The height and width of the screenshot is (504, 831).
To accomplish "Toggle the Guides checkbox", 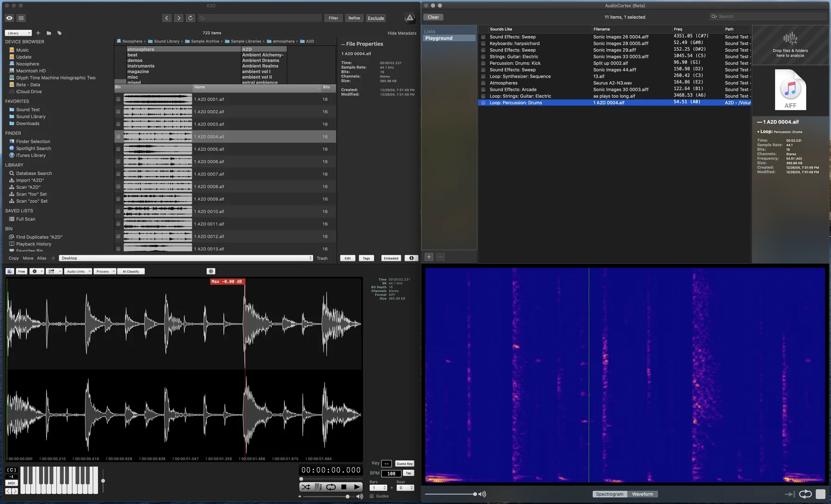I will (x=372, y=496).
